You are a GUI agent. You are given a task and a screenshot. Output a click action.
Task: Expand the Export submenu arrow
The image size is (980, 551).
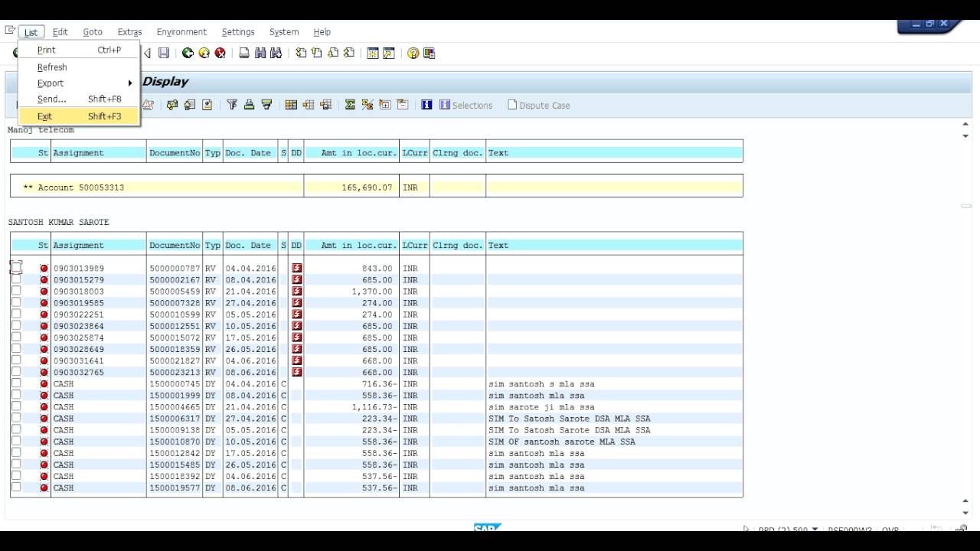click(130, 83)
